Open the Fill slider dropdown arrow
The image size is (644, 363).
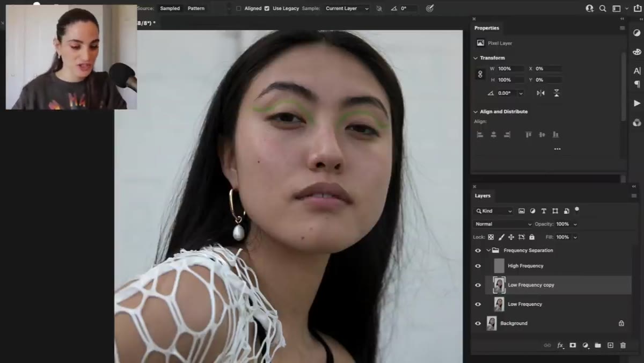click(575, 237)
